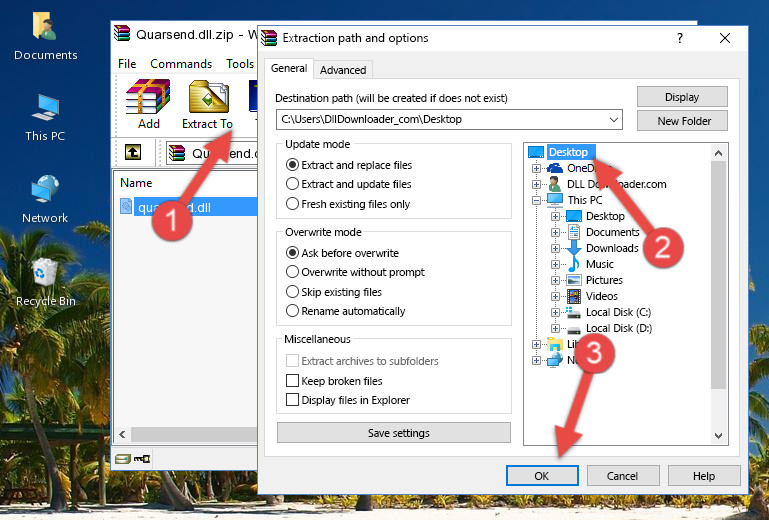Click the dialog question mark help icon
Viewport: 769px width, 520px height.
pyautogui.click(x=679, y=38)
